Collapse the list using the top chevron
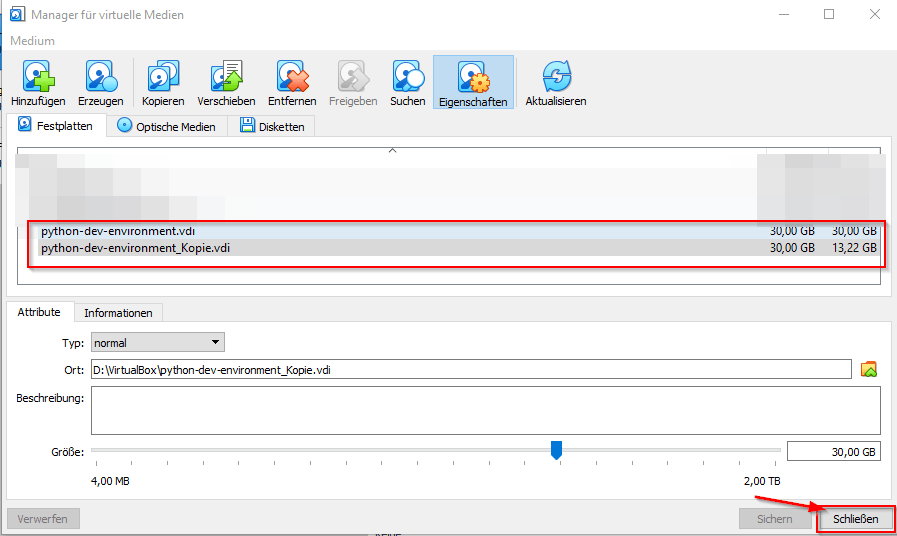 coord(392,151)
